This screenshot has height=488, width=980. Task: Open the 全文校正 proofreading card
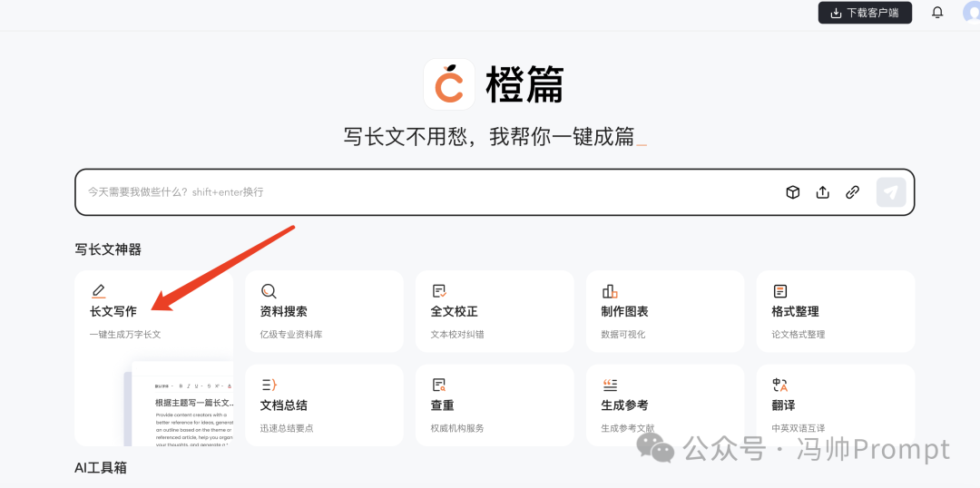coord(494,312)
